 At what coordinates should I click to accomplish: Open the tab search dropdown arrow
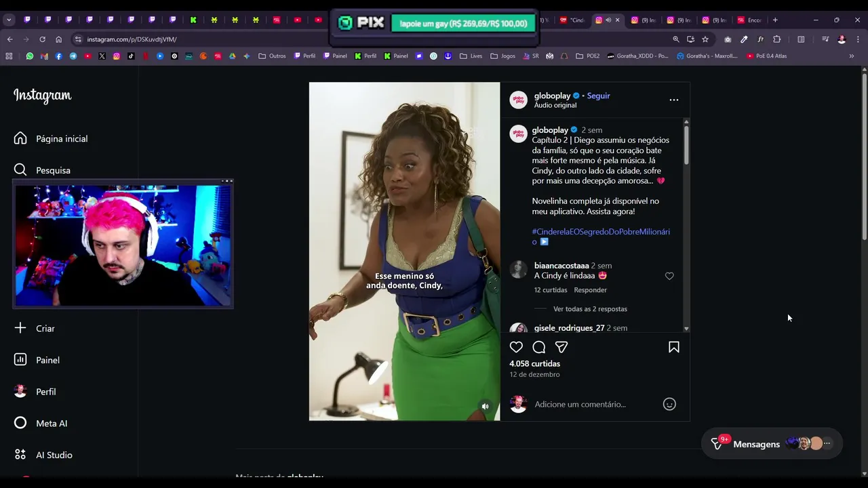point(9,20)
